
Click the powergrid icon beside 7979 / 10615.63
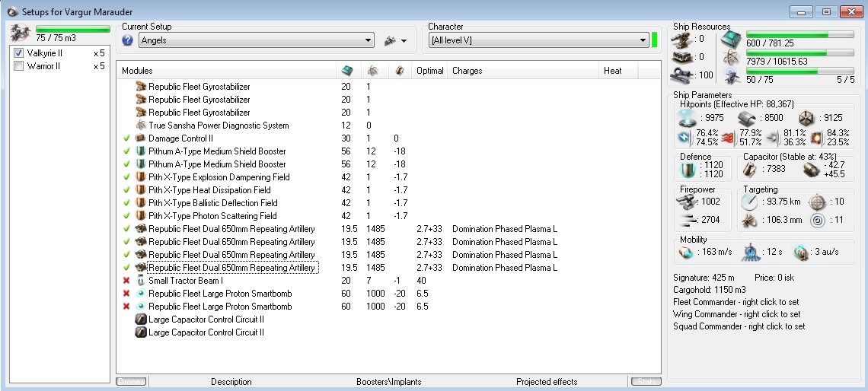click(732, 58)
